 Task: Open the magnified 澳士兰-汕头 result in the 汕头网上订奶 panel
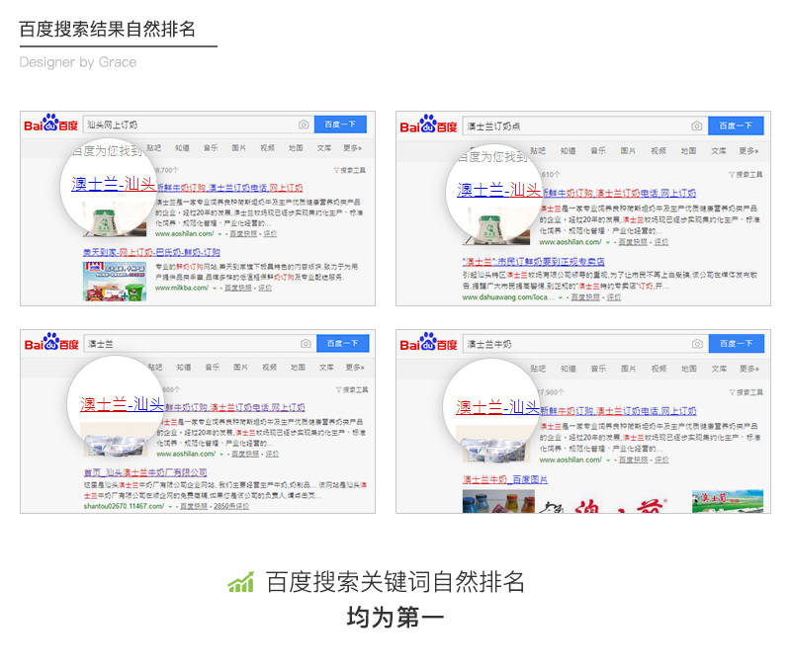[114, 184]
